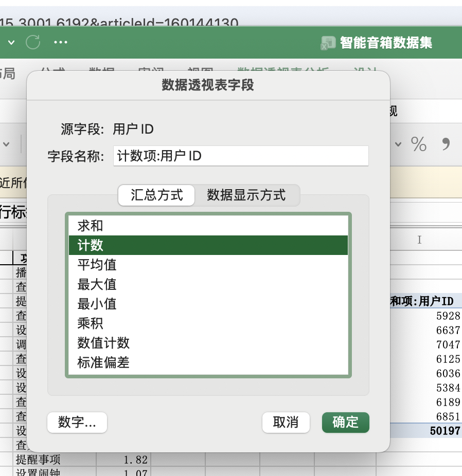Select cell with value 6851
This screenshot has width=462, height=476.
426,416
